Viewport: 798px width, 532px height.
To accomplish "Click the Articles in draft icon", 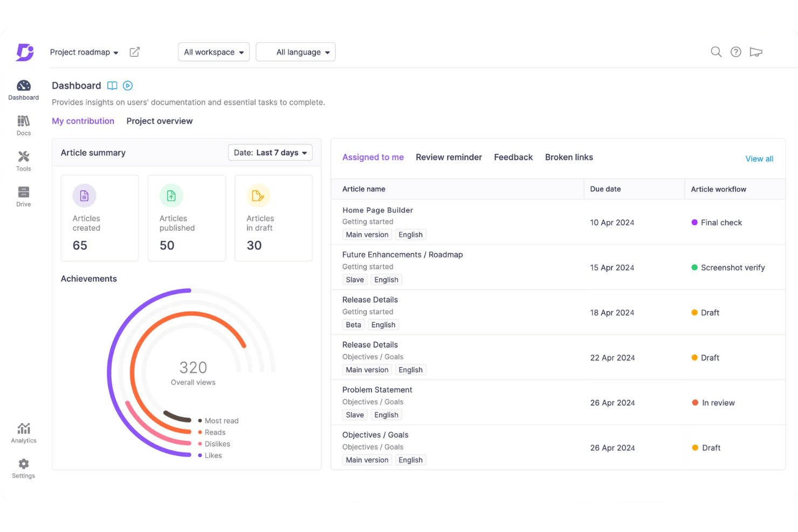I will (258, 196).
